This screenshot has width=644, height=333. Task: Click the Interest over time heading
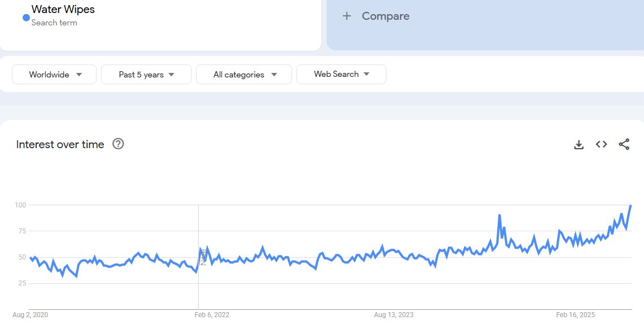tap(60, 145)
